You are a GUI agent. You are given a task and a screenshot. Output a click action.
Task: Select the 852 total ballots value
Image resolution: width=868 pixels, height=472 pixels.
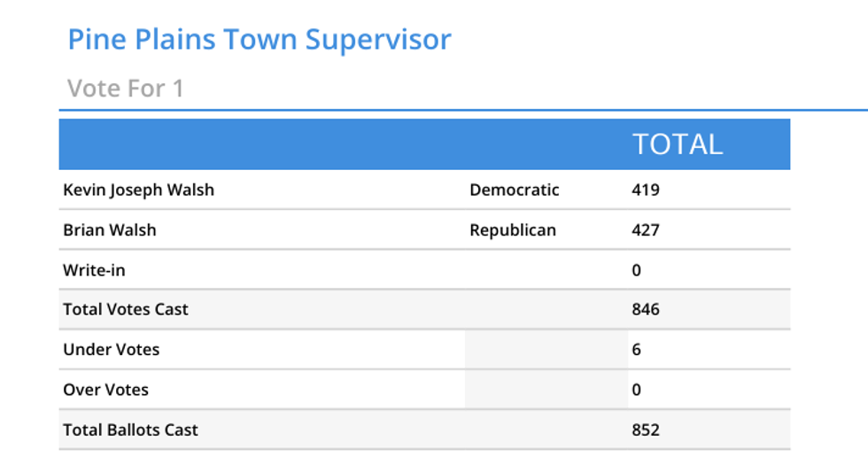click(646, 430)
